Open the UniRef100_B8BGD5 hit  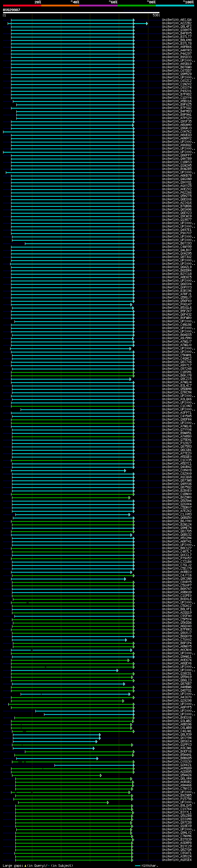tap(177, 758)
